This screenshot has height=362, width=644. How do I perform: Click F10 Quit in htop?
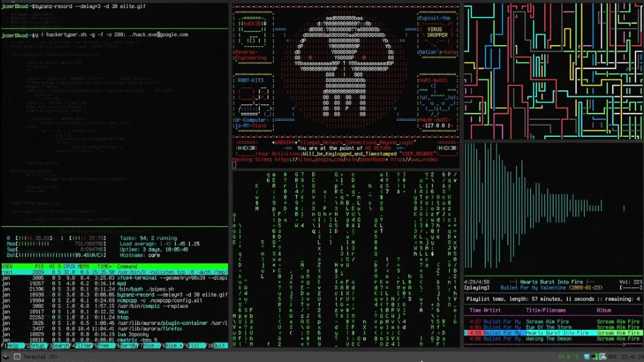click(x=216, y=346)
